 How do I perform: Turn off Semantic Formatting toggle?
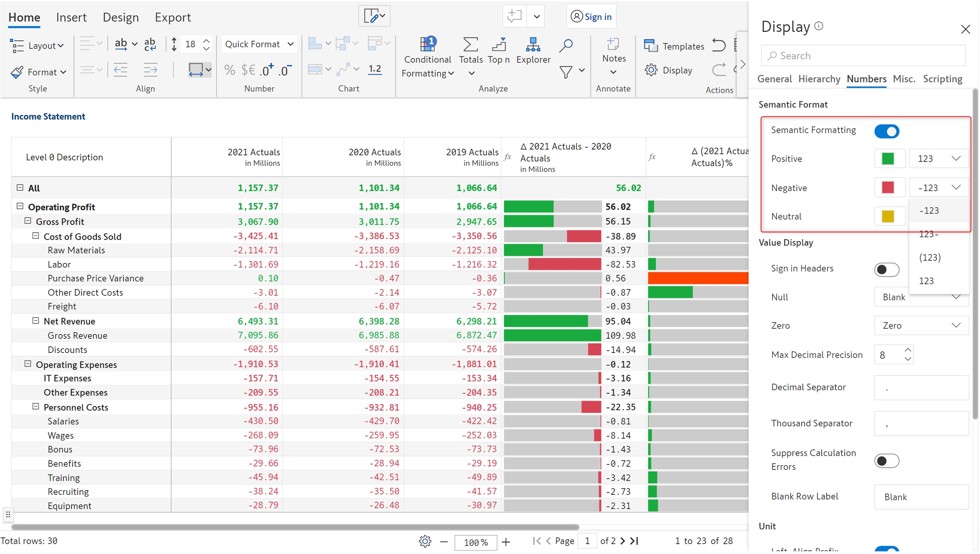tap(886, 131)
